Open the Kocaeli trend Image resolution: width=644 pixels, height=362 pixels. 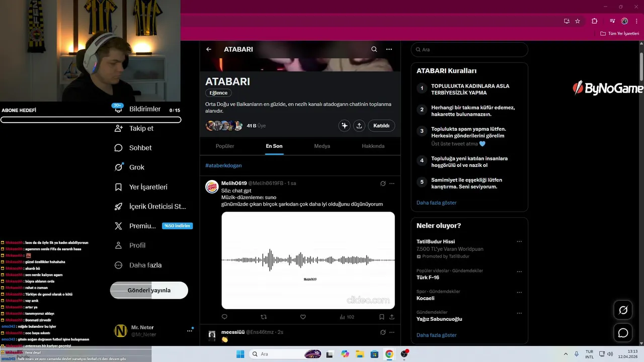[426, 298]
